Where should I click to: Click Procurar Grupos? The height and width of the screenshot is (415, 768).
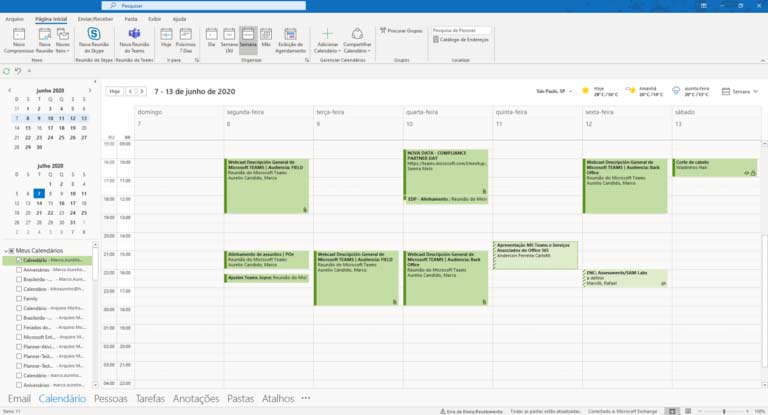401,30
